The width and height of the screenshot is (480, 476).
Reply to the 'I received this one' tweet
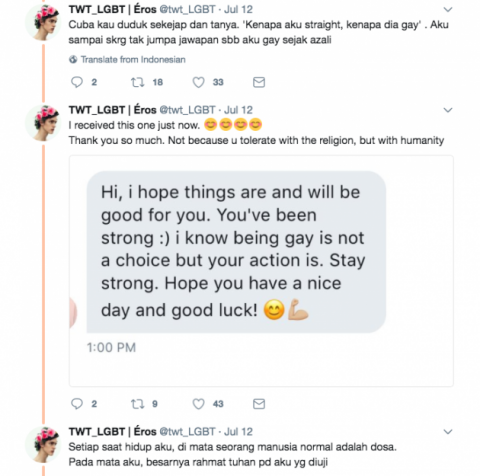pos(77,404)
